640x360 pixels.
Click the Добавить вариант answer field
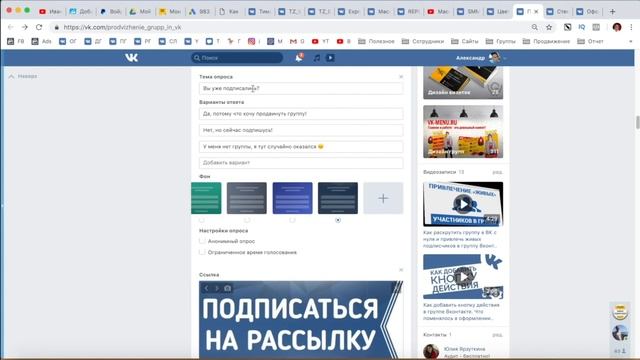click(x=301, y=162)
